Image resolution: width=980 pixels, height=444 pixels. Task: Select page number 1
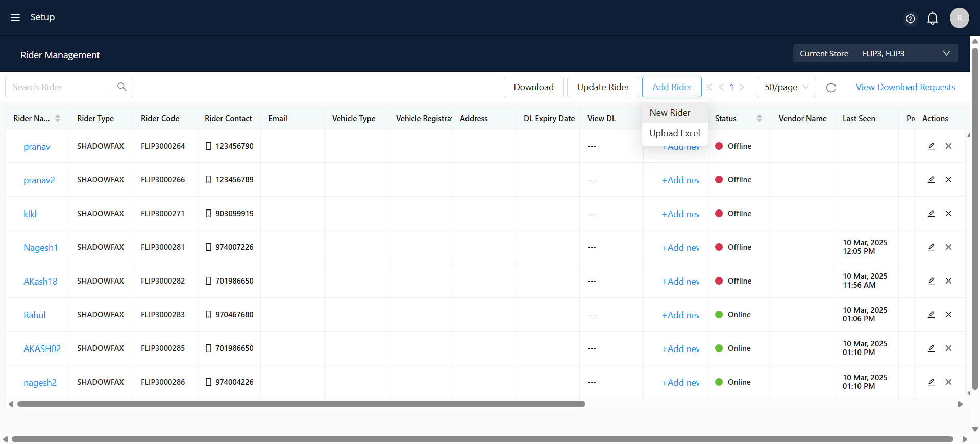731,87
